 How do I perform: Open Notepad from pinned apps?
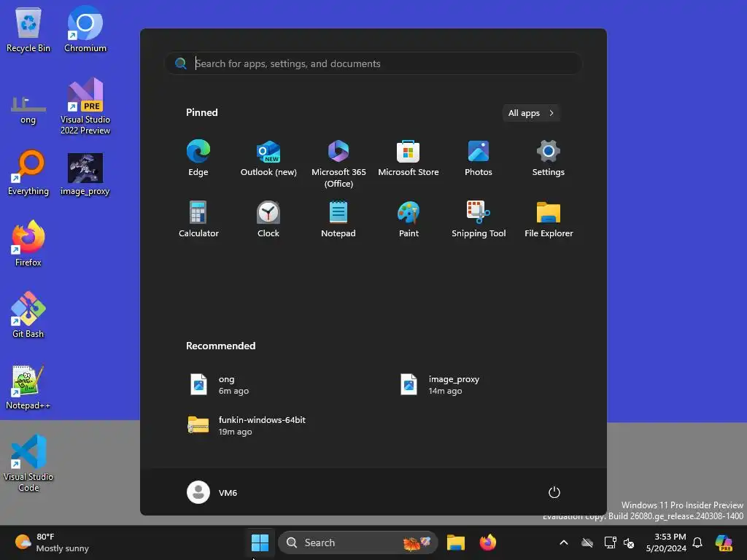point(338,219)
